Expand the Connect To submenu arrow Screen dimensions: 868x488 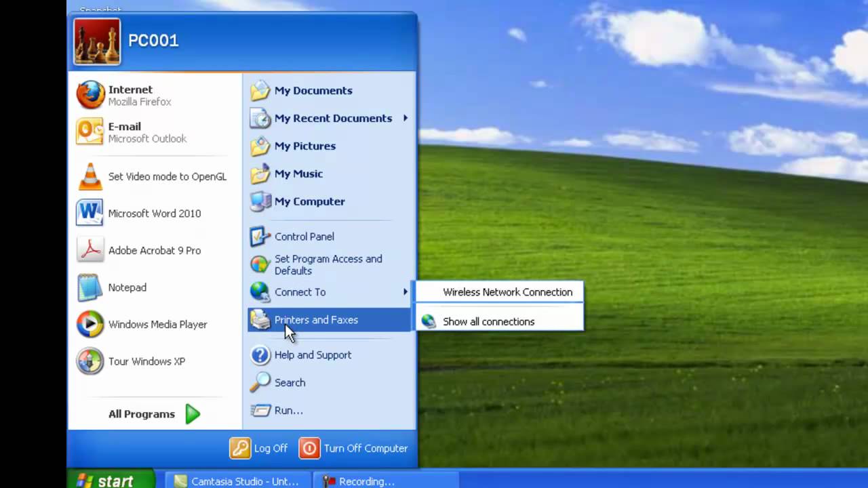405,292
